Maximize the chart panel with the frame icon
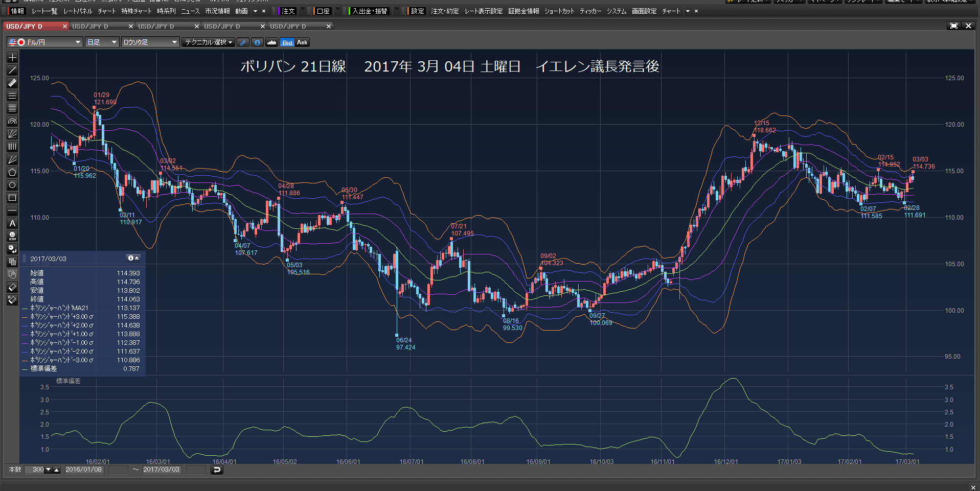The image size is (980, 491). point(954,26)
